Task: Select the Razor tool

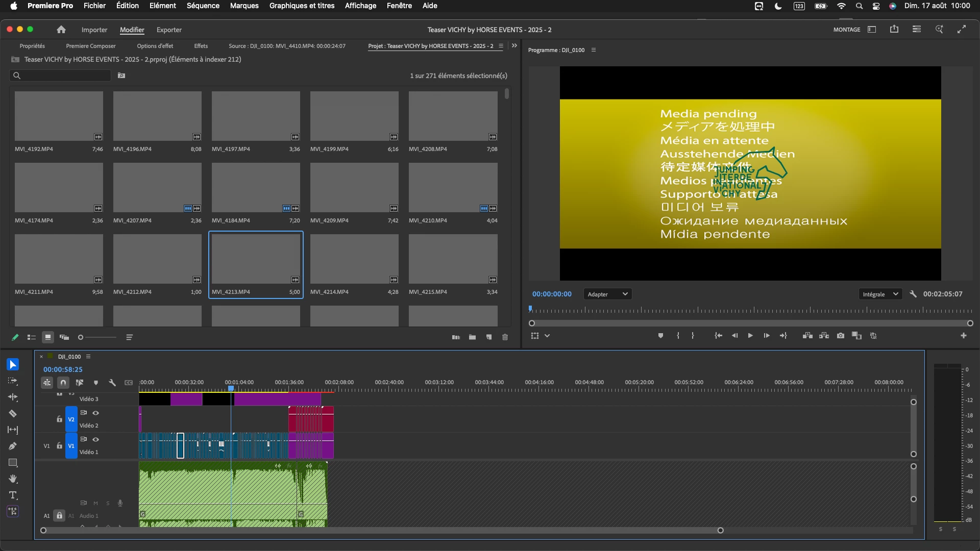Action: (x=13, y=414)
